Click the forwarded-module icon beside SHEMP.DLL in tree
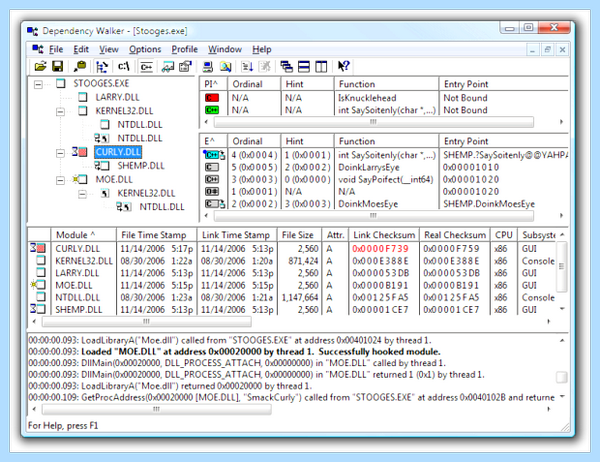 tap(102, 166)
